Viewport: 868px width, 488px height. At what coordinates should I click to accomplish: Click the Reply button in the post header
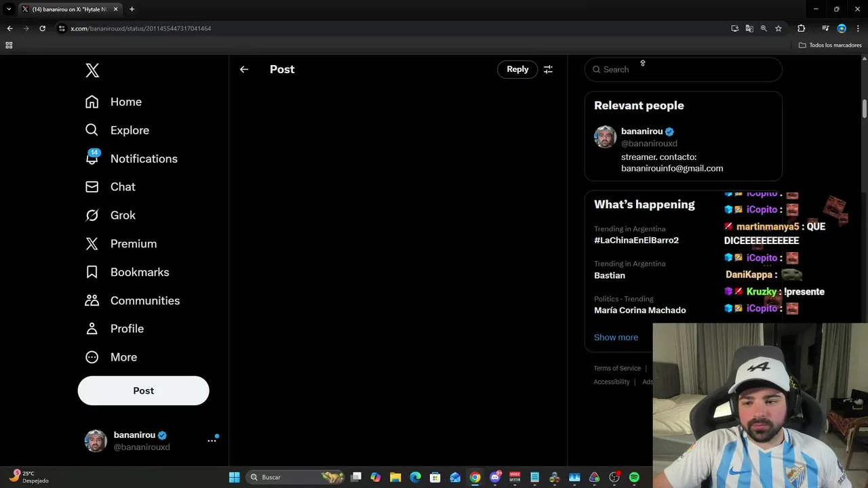[x=517, y=69]
